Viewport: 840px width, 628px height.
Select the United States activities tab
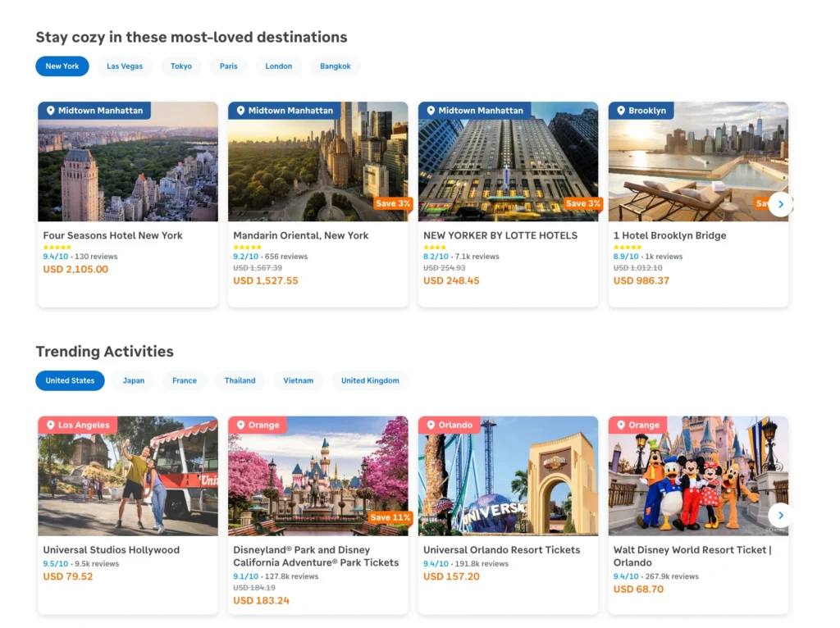[x=70, y=380]
